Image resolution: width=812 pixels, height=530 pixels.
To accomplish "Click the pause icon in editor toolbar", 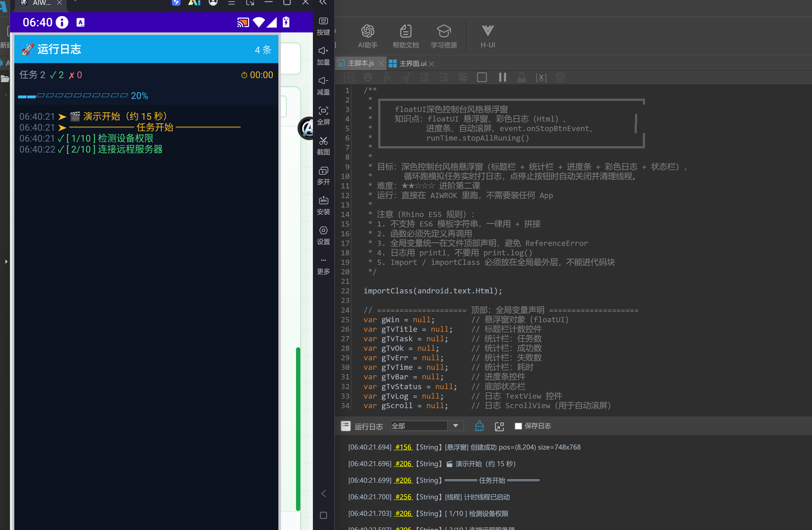I will (x=502, y=78).
